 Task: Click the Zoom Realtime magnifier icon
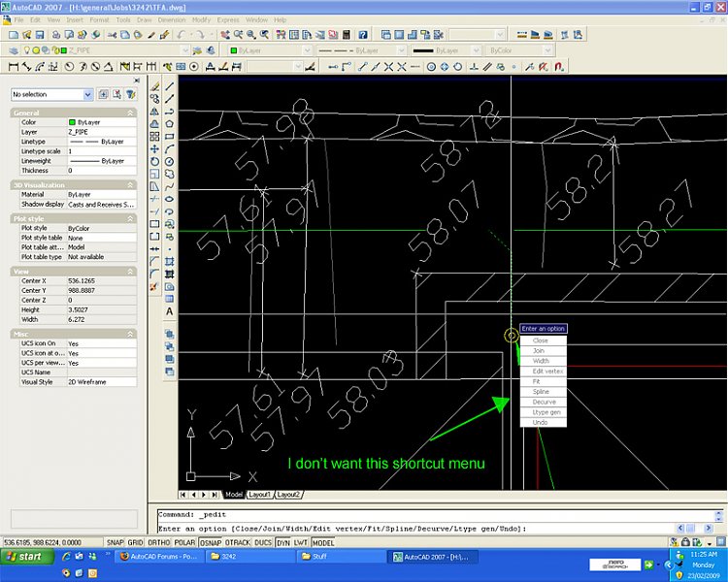238,35
